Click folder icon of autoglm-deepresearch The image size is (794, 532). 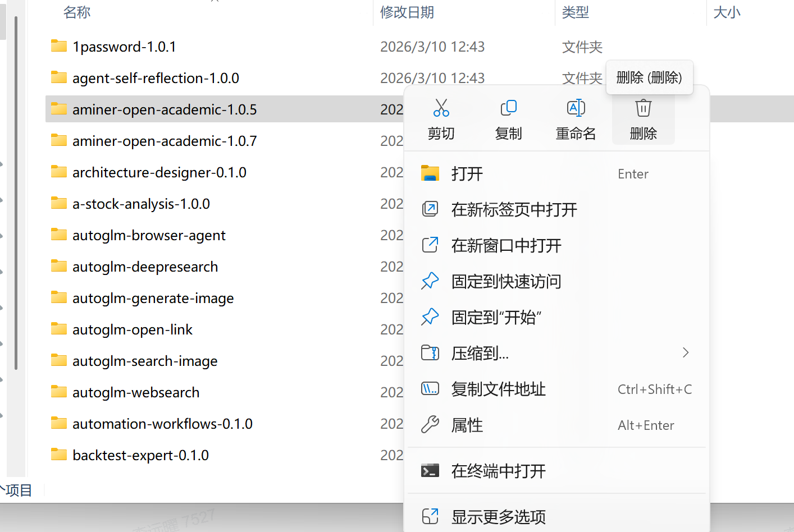tap(59, 265)
